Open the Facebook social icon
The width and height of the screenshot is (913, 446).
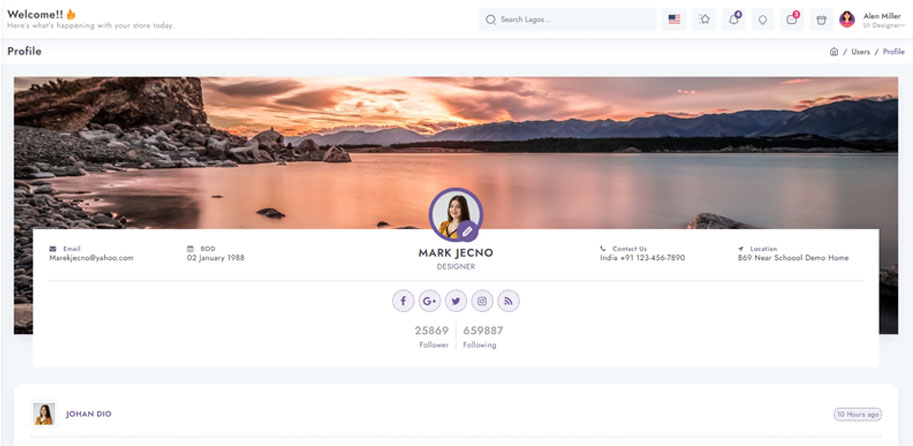click(403, 301)
